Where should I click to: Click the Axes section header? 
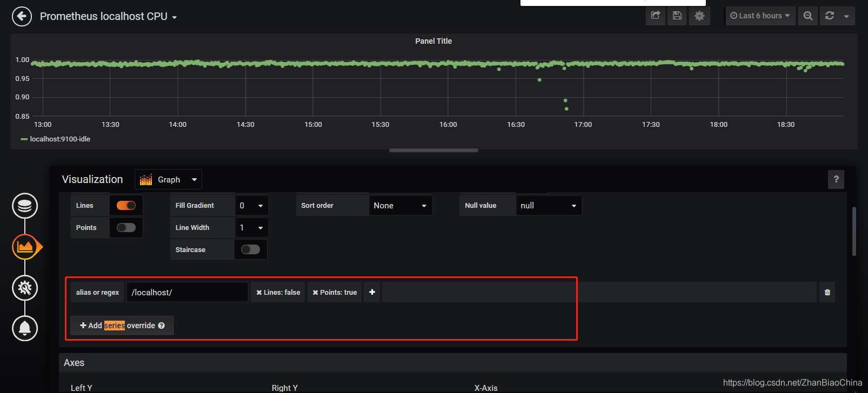point(452,363)
